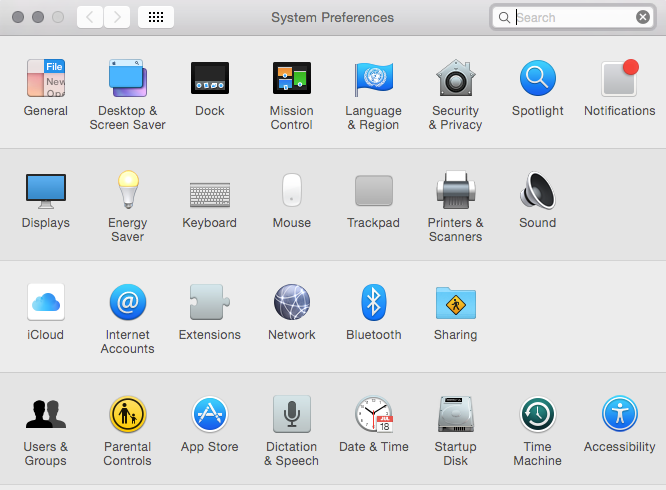Clear the search field with the X button
666x490 pixels.
point(643,17)
